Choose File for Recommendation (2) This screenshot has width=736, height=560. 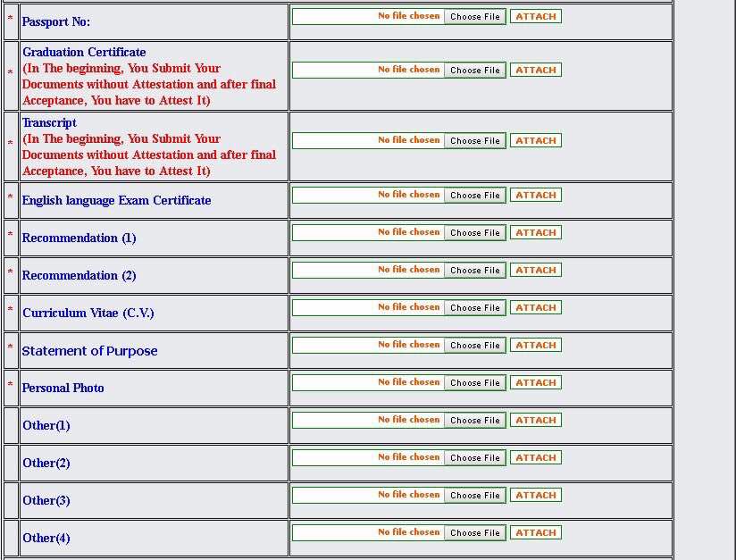coord(474,270)
